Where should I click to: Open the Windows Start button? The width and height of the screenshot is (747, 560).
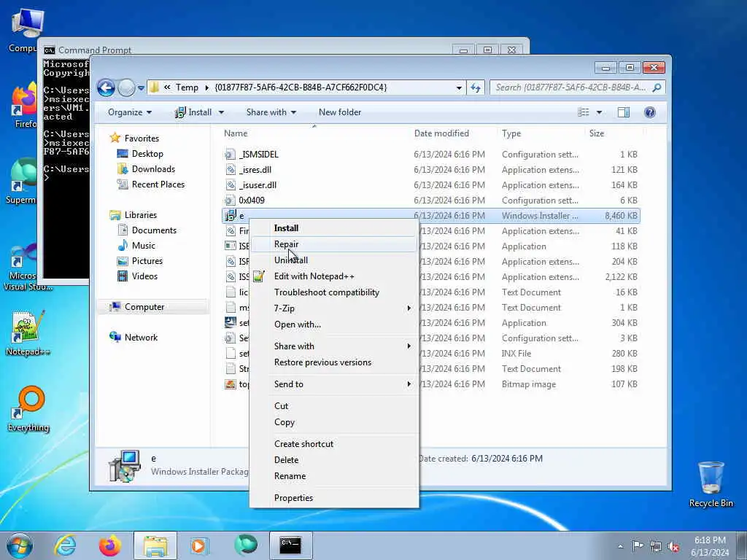(x=20, y=545)
